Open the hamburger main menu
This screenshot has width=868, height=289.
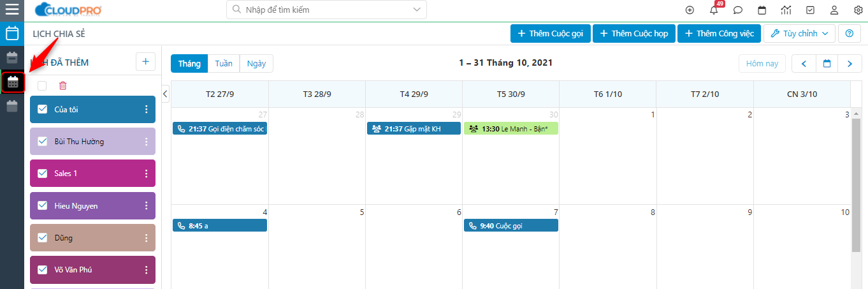click(x=12, y=10)
